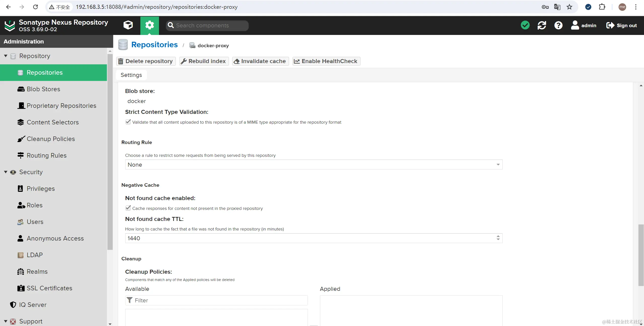644x326 pixels.
Task: Select the Settings tab
Action: tap(131, 75)
